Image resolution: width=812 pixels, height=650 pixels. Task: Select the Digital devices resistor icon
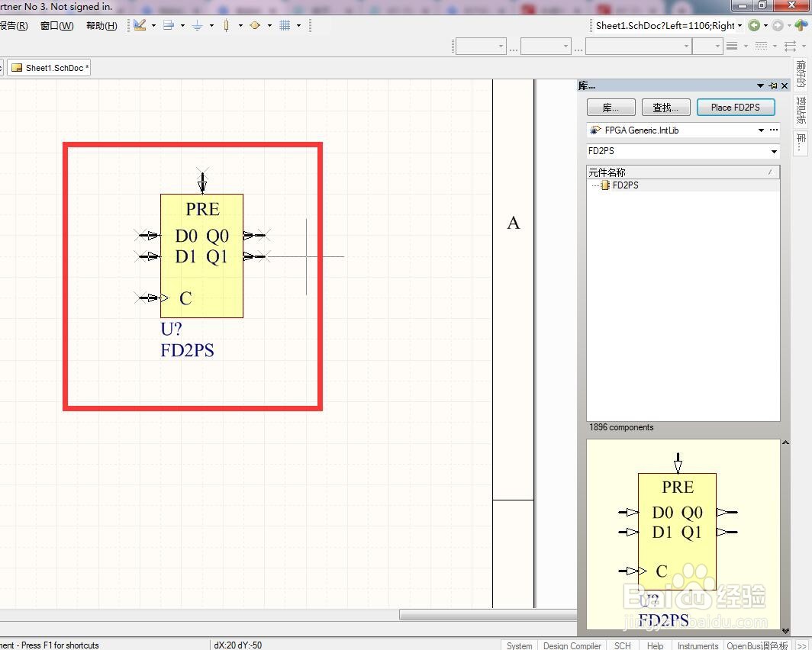(227, 25)
